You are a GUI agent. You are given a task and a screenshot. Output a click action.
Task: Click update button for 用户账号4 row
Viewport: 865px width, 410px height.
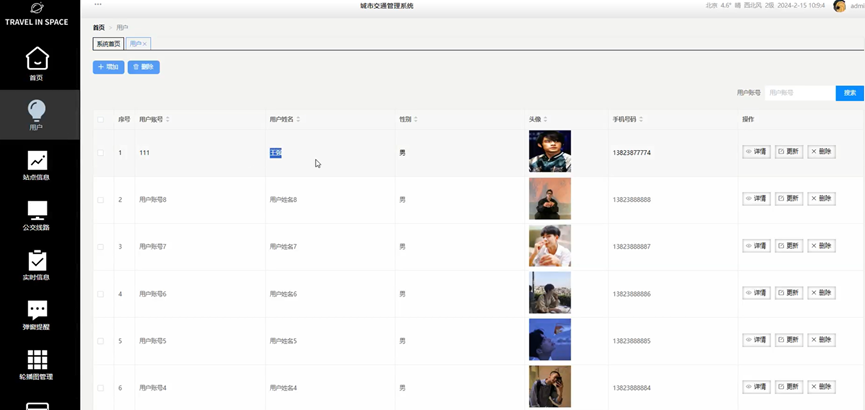789,387
